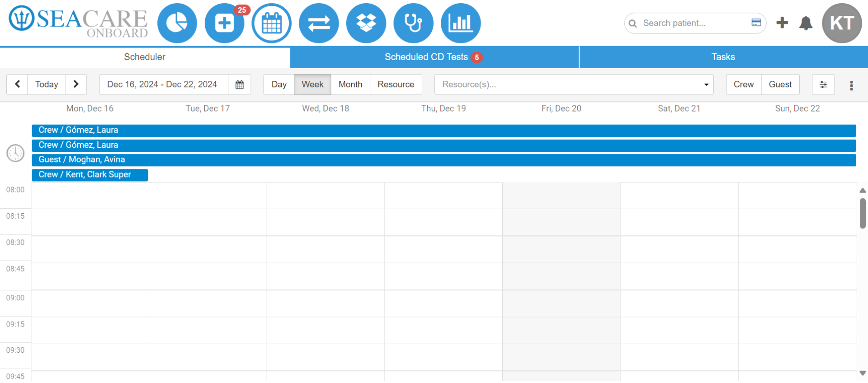The height and width of the screenshot is (383, 868).
Task: Toggle the Crew filter
Action: [x=744, y=84]
